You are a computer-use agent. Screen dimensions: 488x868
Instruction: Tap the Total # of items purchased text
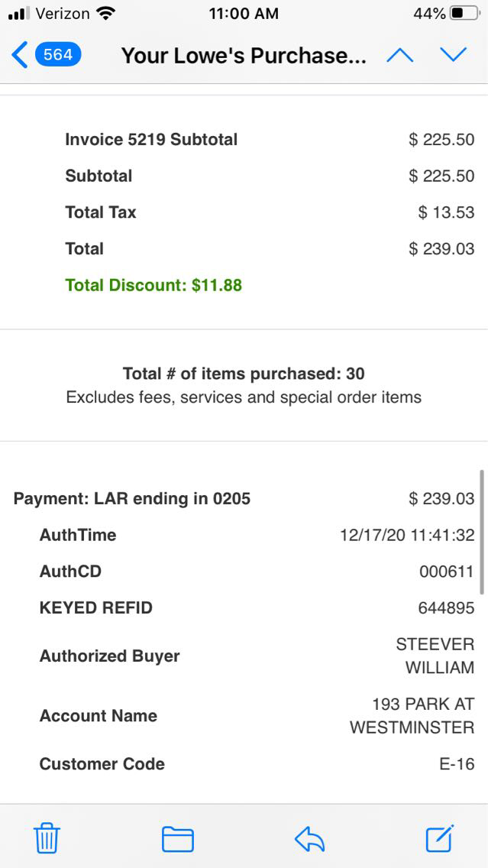[x=244, y=374]
